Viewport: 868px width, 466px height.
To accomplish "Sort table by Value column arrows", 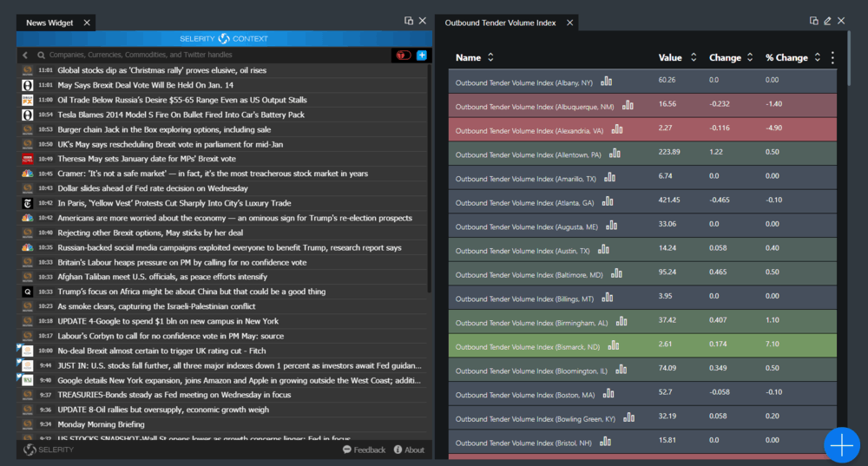I will [x=694, y=58].
